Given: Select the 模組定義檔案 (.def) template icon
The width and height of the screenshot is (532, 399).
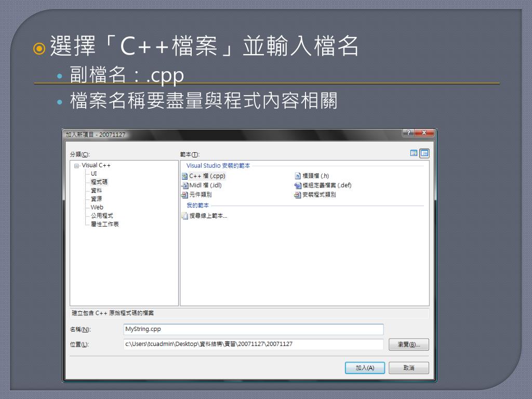Looking at the screenshot, I should pyautogui.click(x=298, y=185).
